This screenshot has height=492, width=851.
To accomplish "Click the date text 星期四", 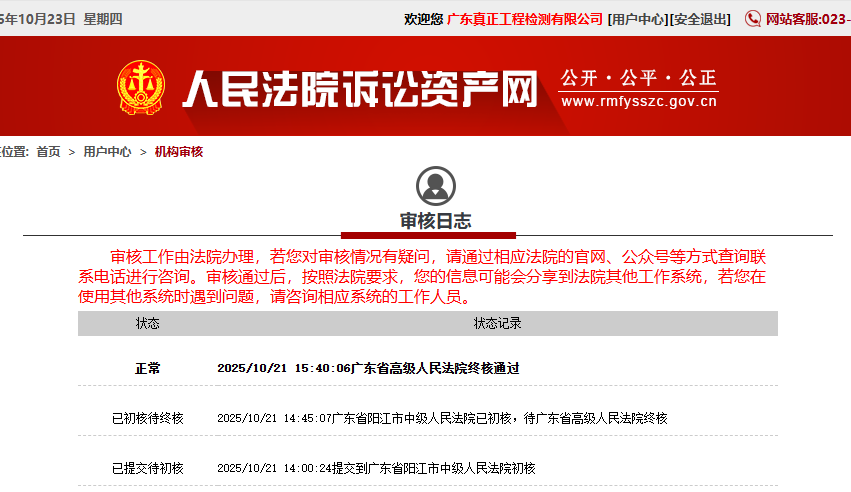I will click(x=103, y=20).
